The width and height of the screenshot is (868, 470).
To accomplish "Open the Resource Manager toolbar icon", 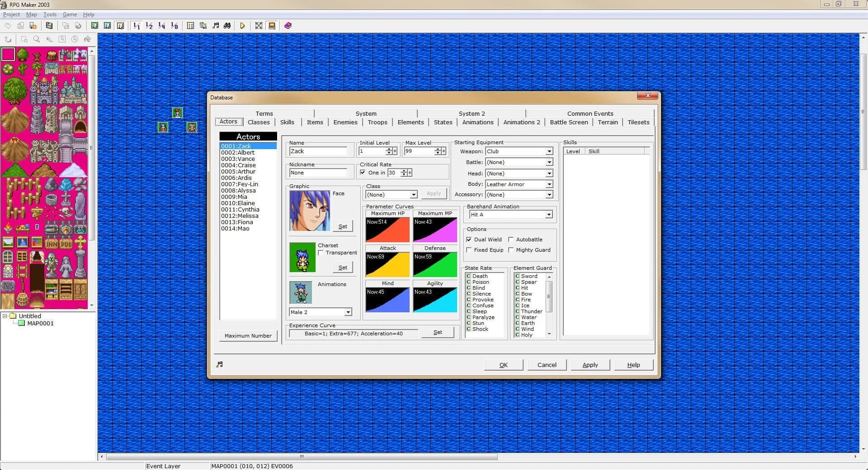I will [203, 26].
